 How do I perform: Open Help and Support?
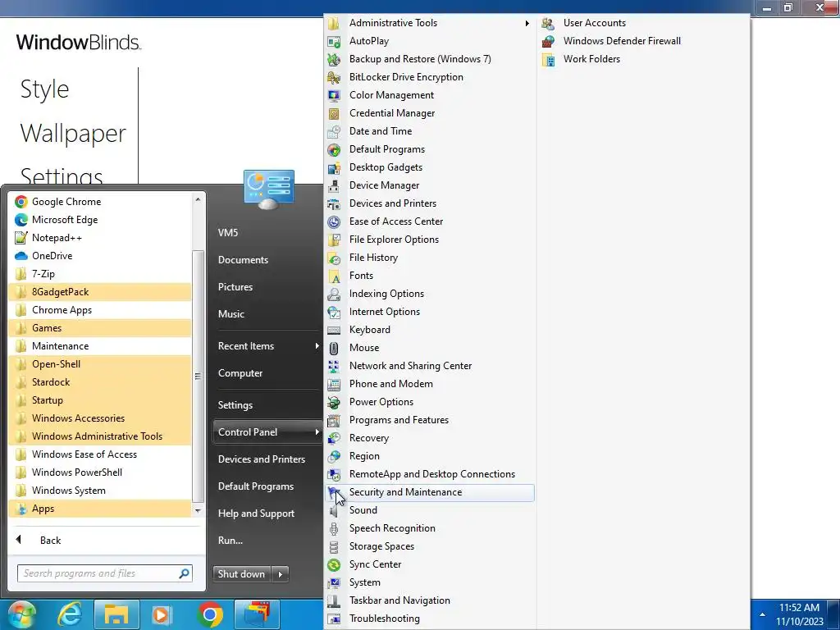point(256,514)
